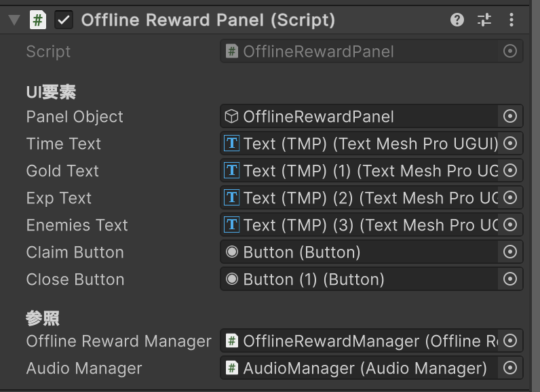Click the object picker for Claim Button

(510, 252)
